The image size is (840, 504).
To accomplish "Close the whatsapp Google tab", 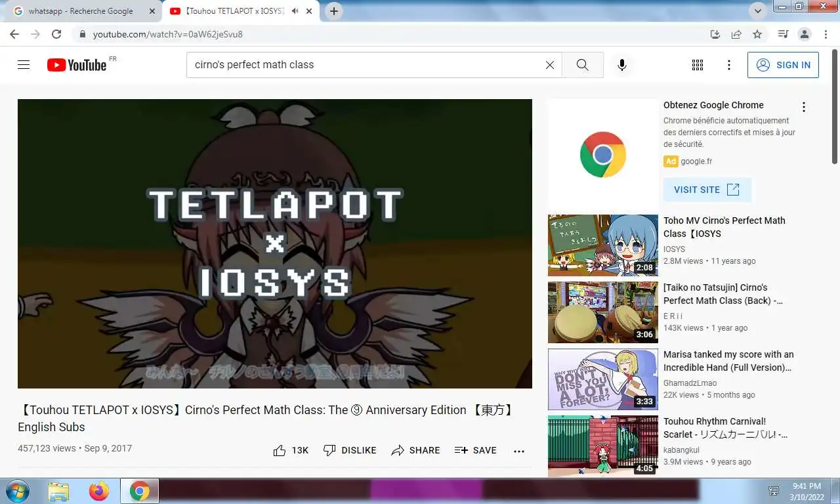I will click(x=152, y=11).
